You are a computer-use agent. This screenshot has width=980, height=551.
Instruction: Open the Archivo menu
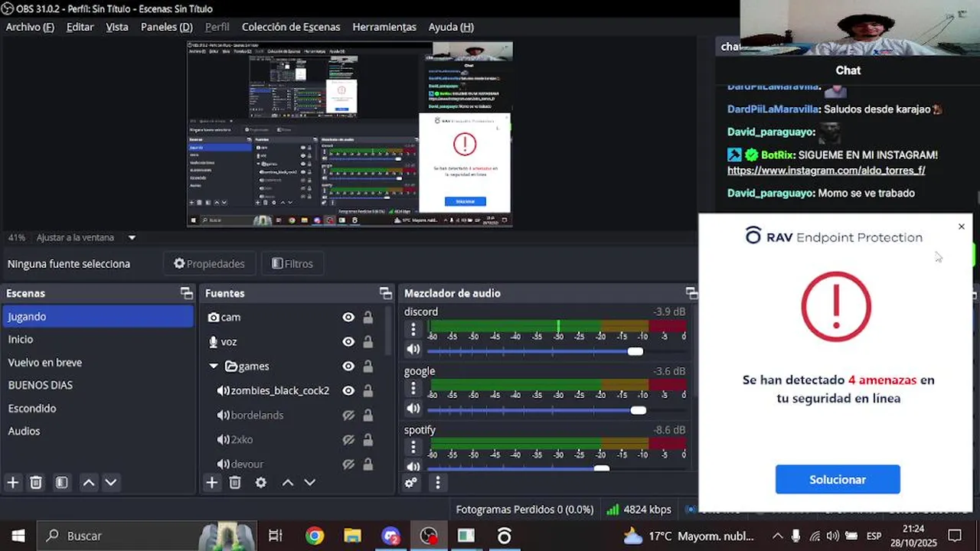point(30,27)
